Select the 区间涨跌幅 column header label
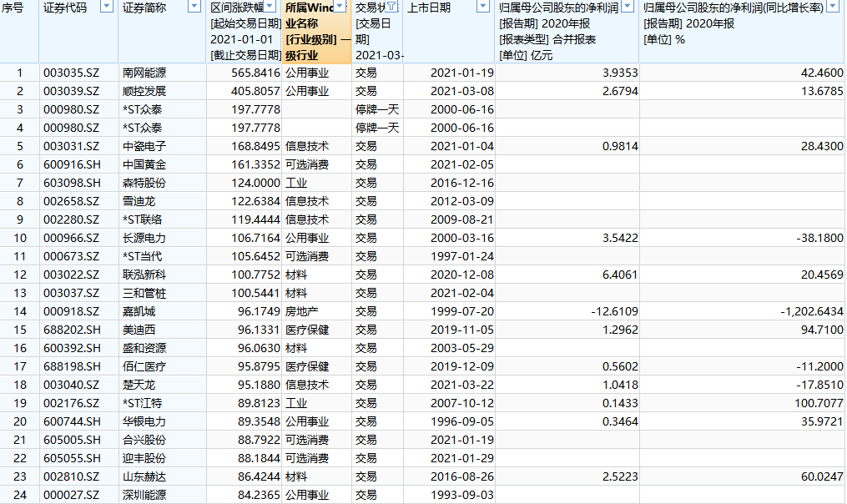Viewport: 847px width, 504px height. pyautogui.click(x=237, y=8)
